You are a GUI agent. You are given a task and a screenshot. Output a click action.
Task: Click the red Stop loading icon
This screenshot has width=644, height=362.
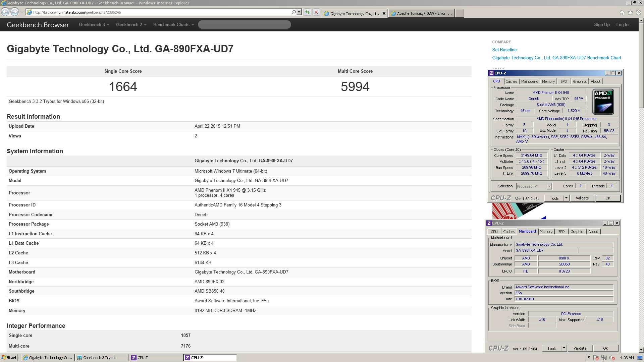point(316,12)
